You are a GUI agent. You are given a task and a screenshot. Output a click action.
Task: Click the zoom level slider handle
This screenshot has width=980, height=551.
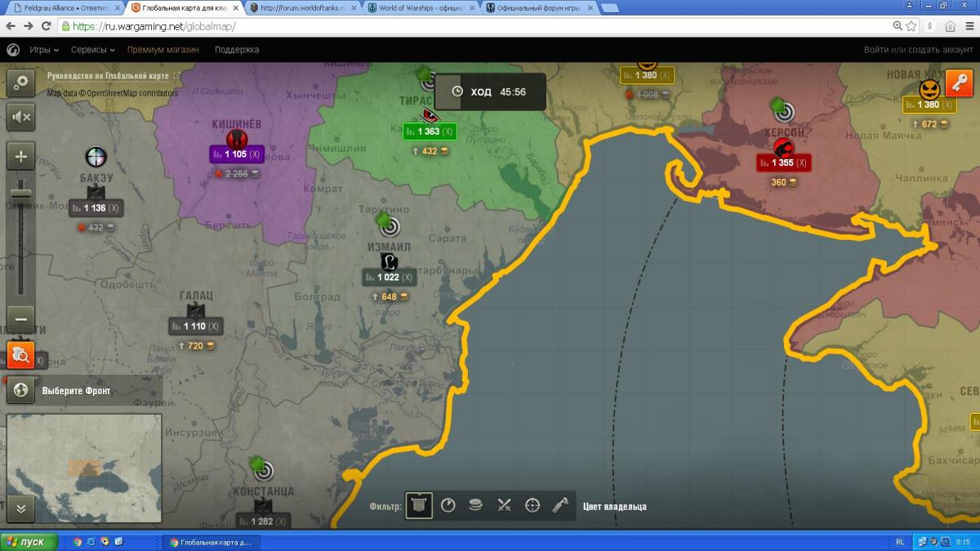[x=21, y=193]
